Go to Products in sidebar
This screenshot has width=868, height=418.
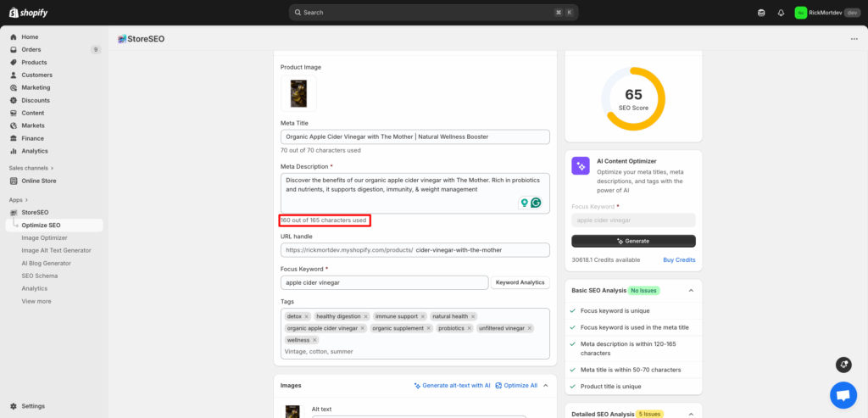34,62
